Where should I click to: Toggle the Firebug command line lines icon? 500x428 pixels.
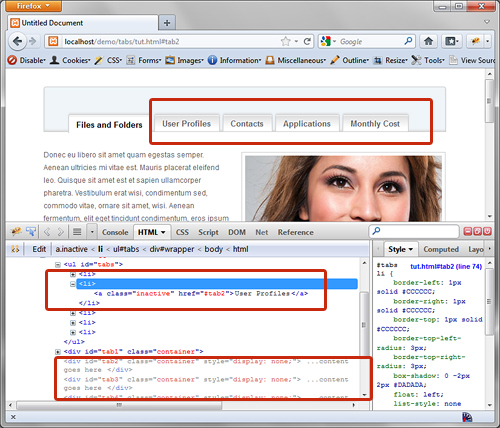point(77,232)
